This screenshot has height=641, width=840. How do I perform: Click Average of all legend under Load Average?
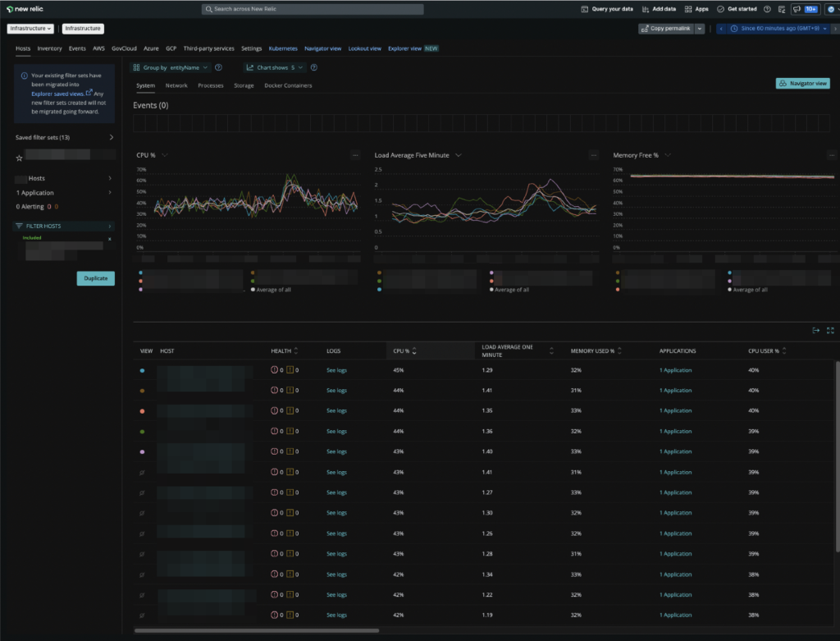(x=509, y=290)
